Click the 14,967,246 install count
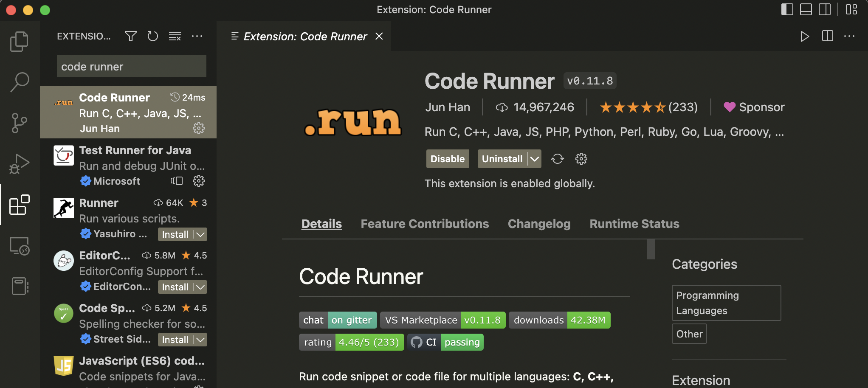868x388 pixels. (535, 107)
